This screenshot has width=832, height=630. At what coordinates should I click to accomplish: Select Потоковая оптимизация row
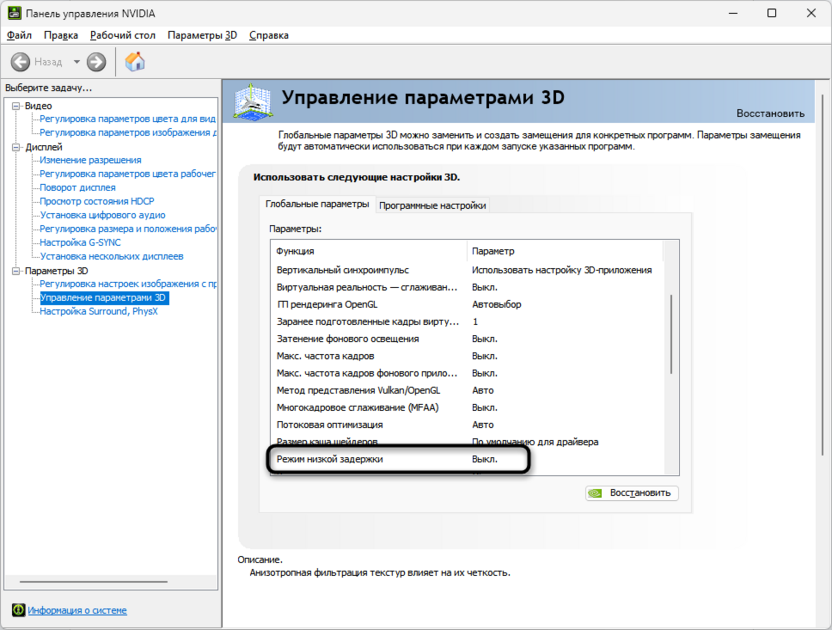pyautogui.click(x=467, y=425)
